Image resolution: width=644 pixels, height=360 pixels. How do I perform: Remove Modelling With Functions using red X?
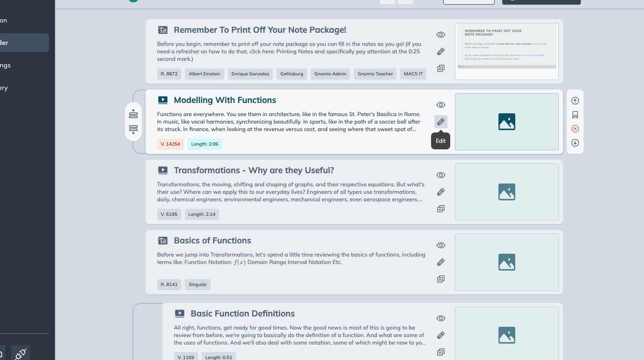575,129
